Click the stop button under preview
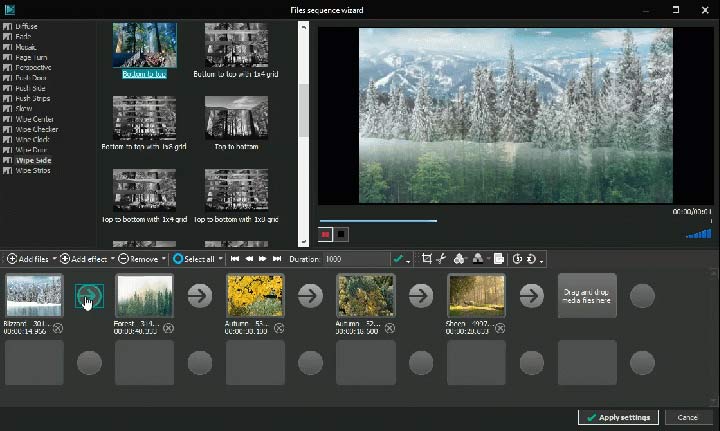This screenshot has width=720, height=431. click(x=341, y=235)
